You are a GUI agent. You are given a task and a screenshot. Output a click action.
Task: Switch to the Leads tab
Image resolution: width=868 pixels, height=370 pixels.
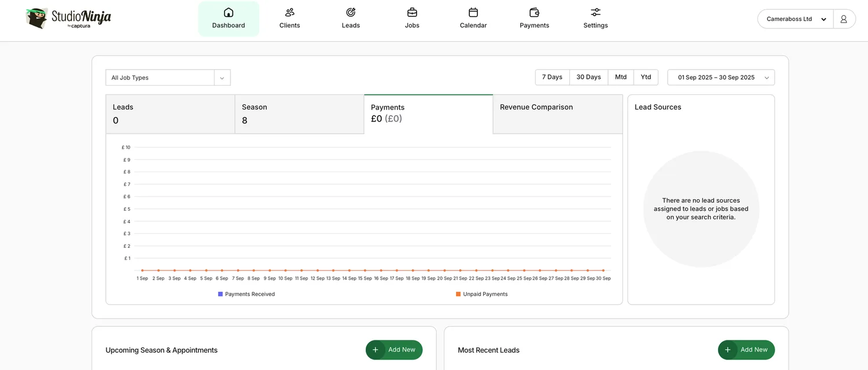pos(170,114)
